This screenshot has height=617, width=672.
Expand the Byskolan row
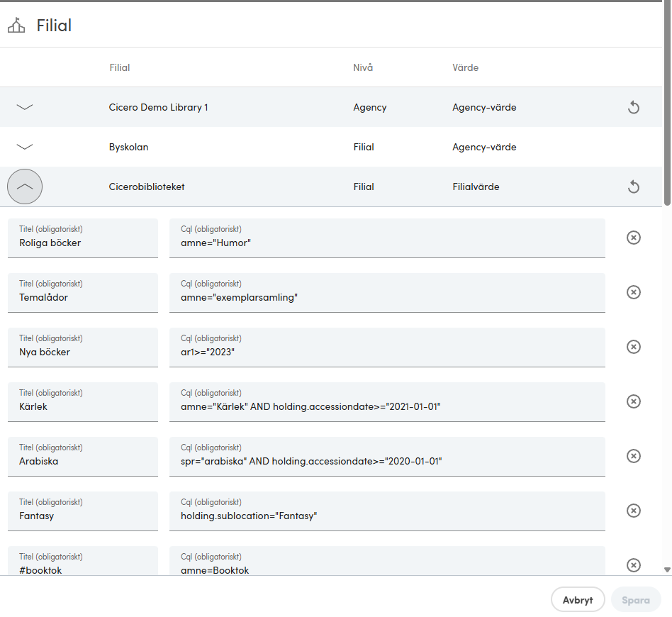pyautogui.click(x=24, y=147)
